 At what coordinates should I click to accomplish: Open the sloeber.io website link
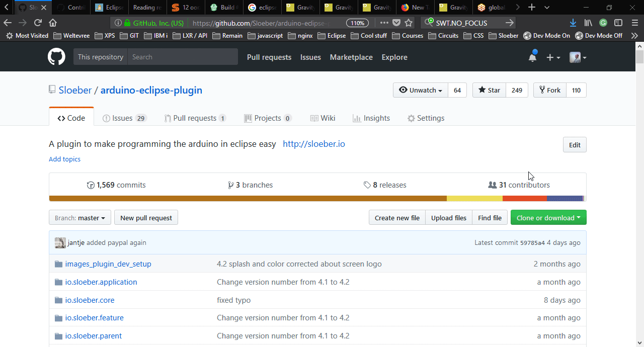tap(313, 144)
